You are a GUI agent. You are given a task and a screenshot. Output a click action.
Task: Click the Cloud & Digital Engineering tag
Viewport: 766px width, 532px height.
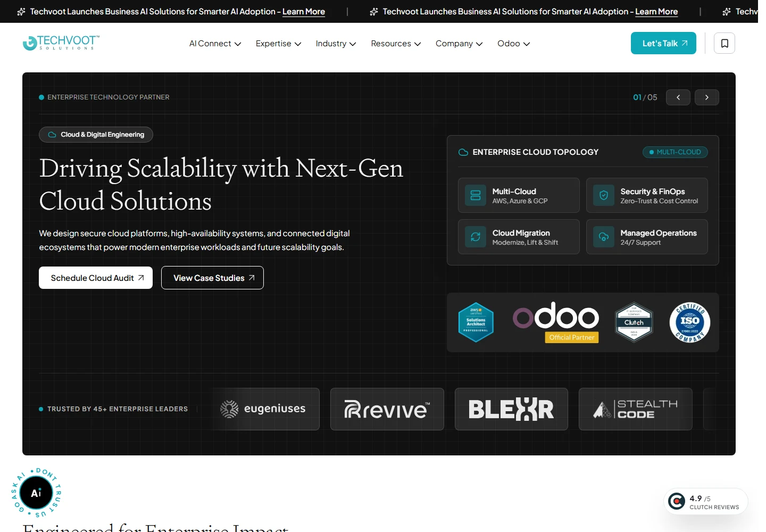pyautogui.click(x=96, y=135)
